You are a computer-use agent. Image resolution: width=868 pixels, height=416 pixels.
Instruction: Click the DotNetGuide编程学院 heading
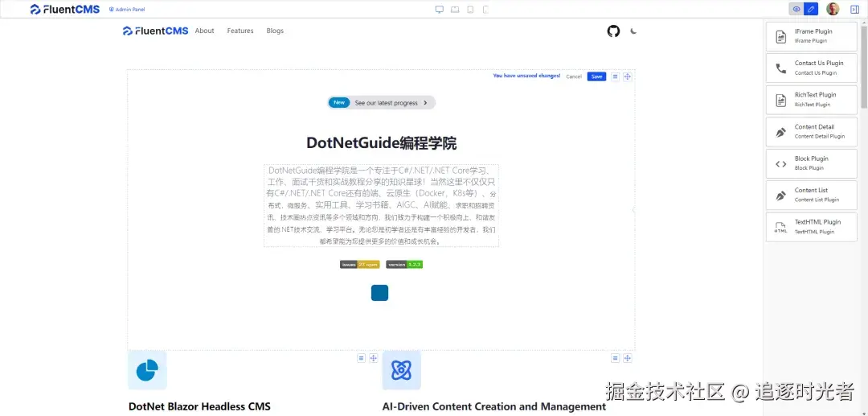click(x=382, y=143)
